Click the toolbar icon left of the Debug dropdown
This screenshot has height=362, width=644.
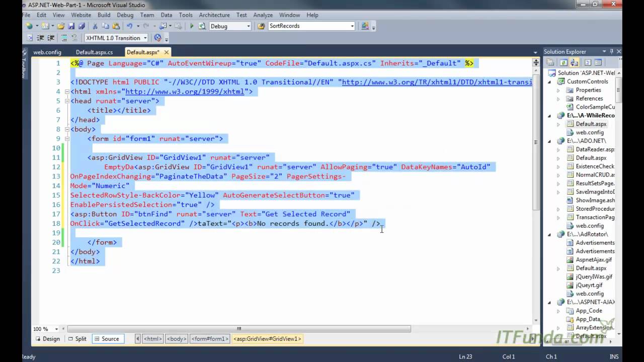coord(202,26)
